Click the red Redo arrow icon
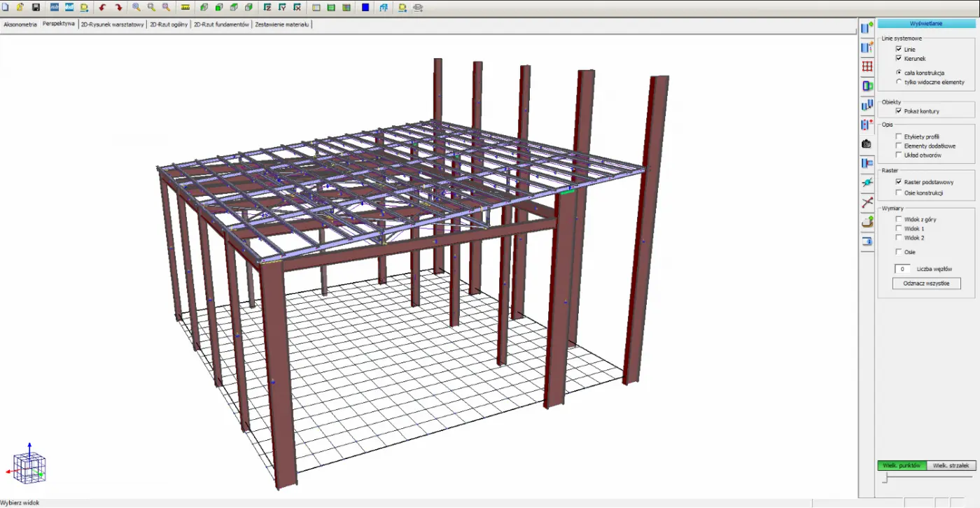Screen dimensions: 980x508 click(118, 8)
